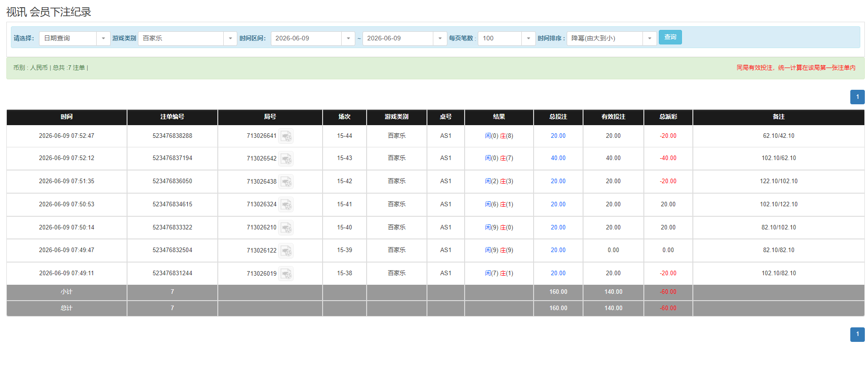Select remark 122.10/102.10
This screenshot has height=365, width=868.
click(x=779, y=181)
